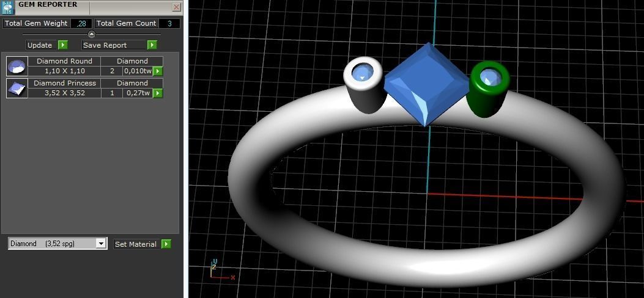Image resolution: width=644 pixels, height=298 pixels.
Task: Click quantity "1" in Diamond Princess row
Action: (x=112, y=93)
